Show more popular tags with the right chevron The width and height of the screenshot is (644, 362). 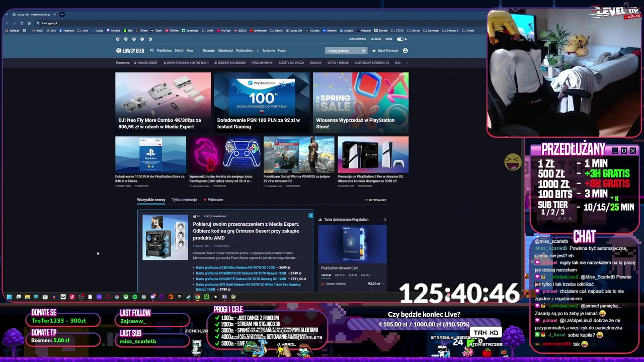click(407, 63)
